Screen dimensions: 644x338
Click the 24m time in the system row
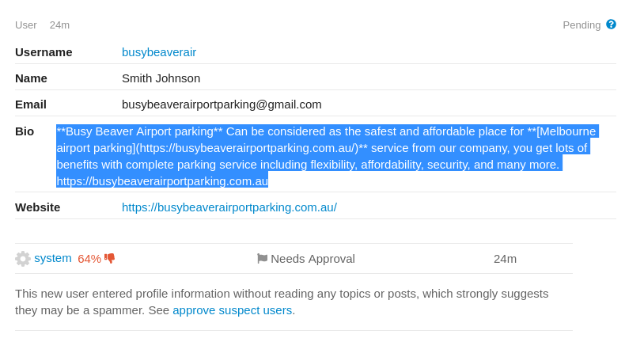(x=505, y=259)
